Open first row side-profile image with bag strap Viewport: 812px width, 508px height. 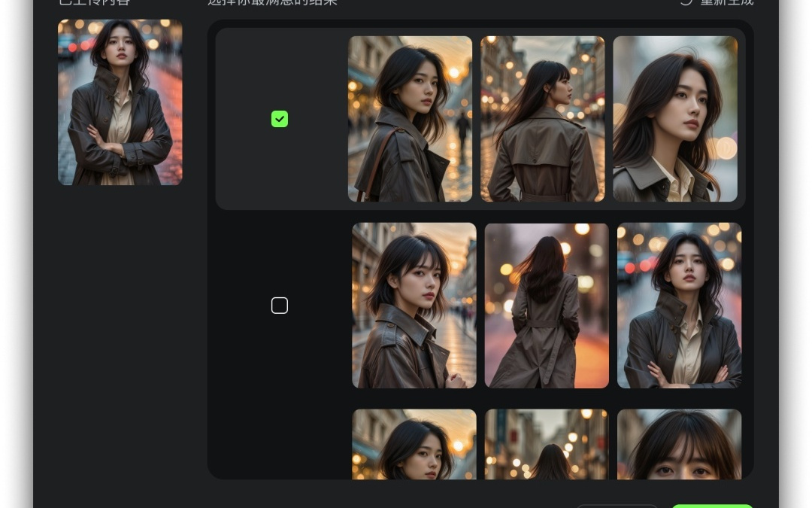(x=410, y=119)
